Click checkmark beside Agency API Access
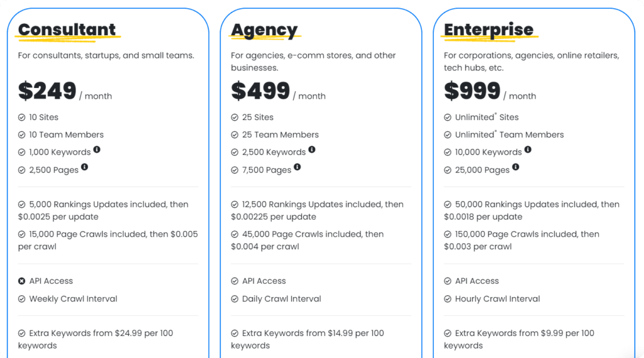The image size is (644, 358). pos(235,281)
